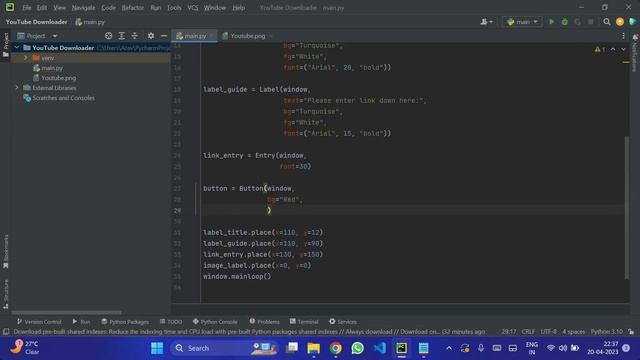Click the Select Opened File target icon
Viewport: 640px width, 360px height.
[x=109, y=36]
